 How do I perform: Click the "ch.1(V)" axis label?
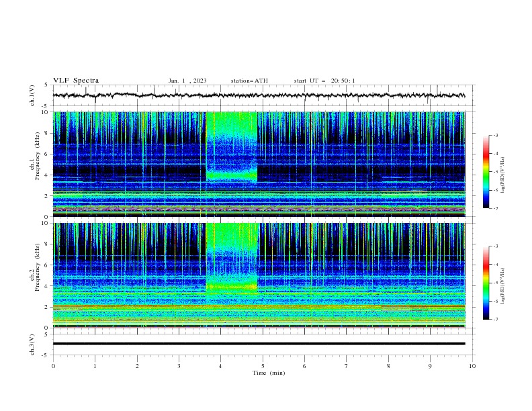pyautogui.click(x=32, y=95)
